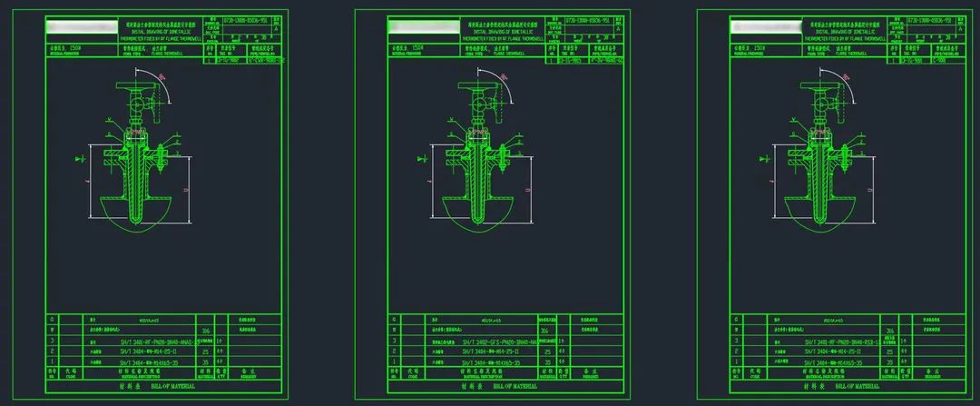Select the "M14X65-35" bolt row in middle sheet
Screen dimensions: 980x406
[505, 362]
